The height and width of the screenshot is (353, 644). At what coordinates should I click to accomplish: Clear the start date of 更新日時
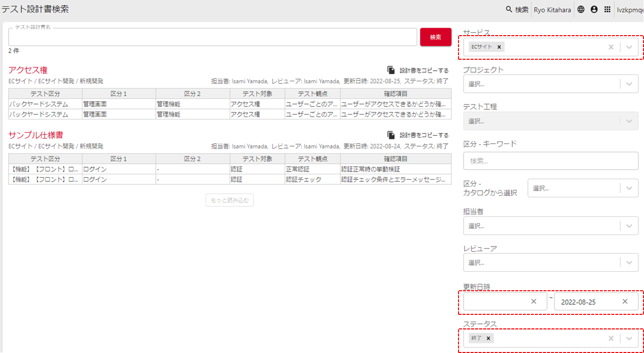click(x=534, y=301)
